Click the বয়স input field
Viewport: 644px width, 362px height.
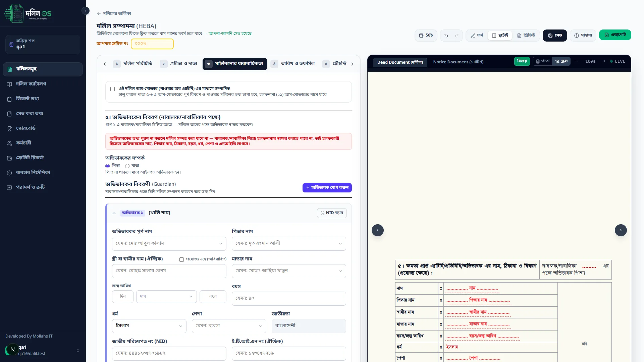tap(289, 298)
